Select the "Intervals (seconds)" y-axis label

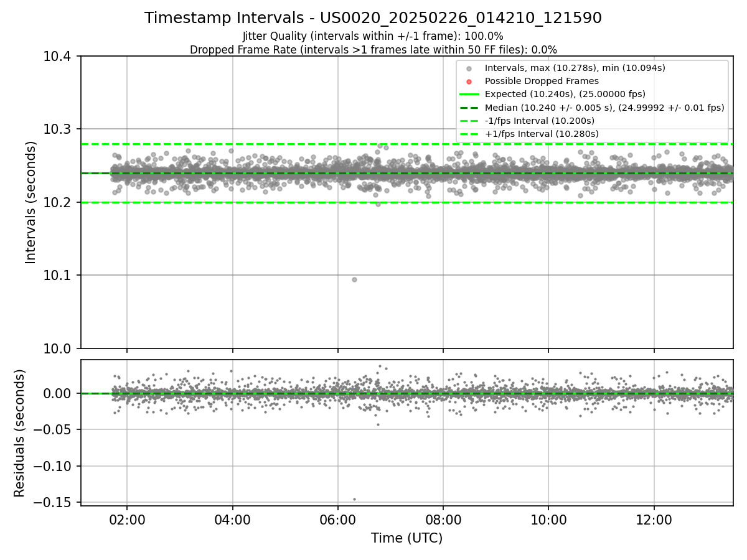(31, 202)
